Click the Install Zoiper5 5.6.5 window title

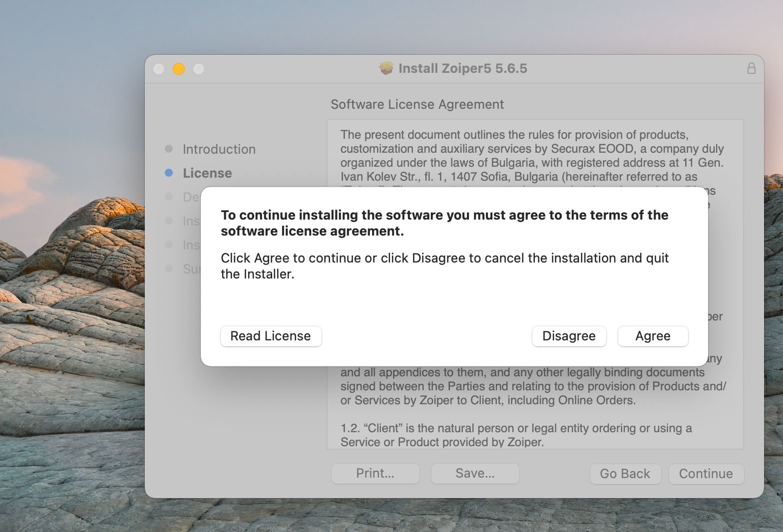click(462, 68)
